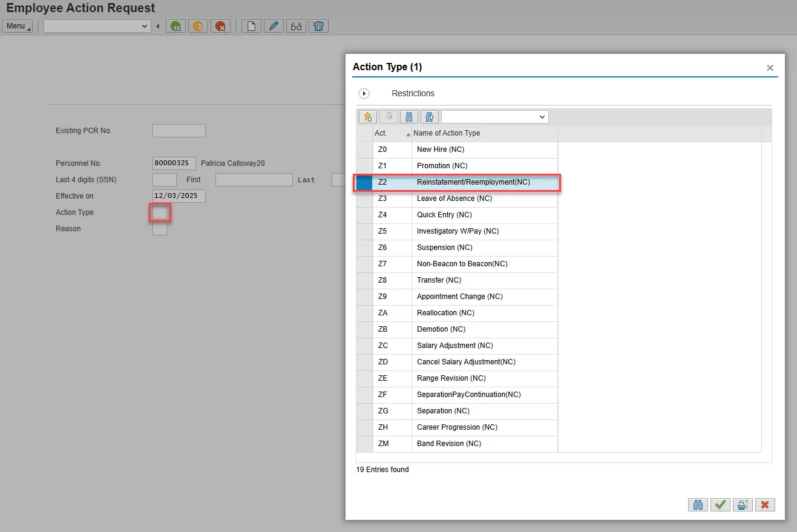The height and width of the screenshot is (532, 797).
Task: Click the print icon in dialog footer
Action: [743, 505]
